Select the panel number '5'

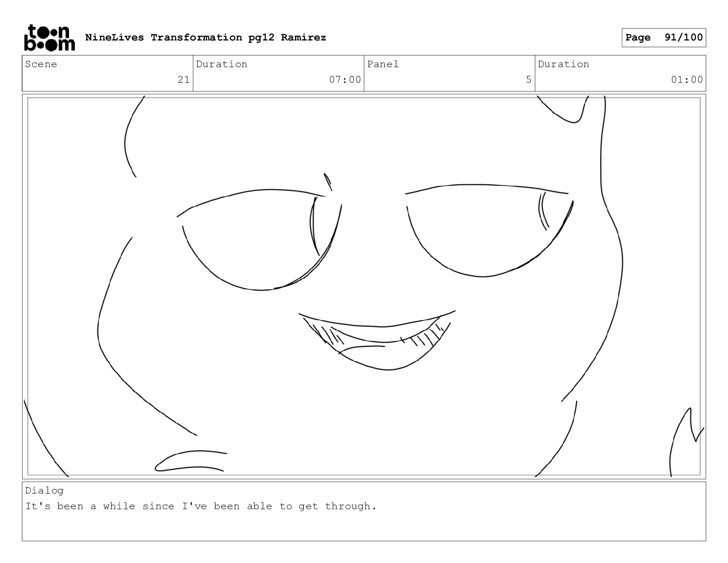pos(529,80)
